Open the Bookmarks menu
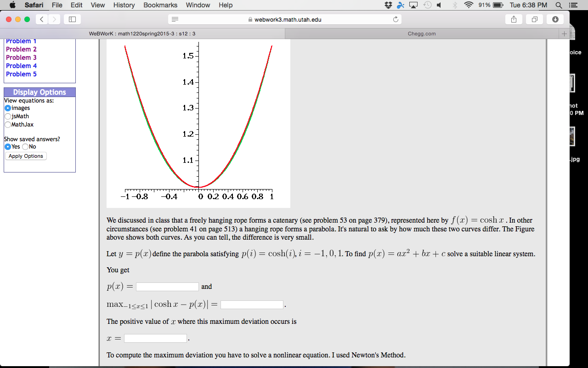The image size is (588, 368). [160, 5]
